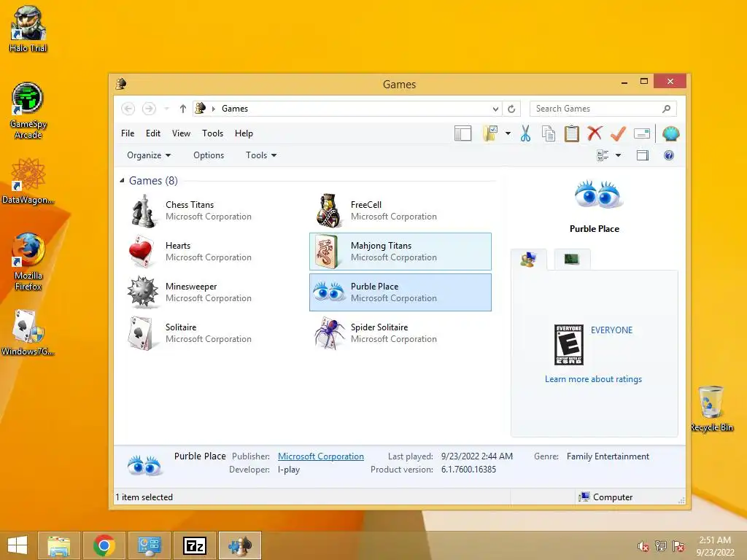747x560 pixels.
Task: Open the Mozilla Firefox desktop shortcut
Action: pyautogui.click(x=28, y=262)
